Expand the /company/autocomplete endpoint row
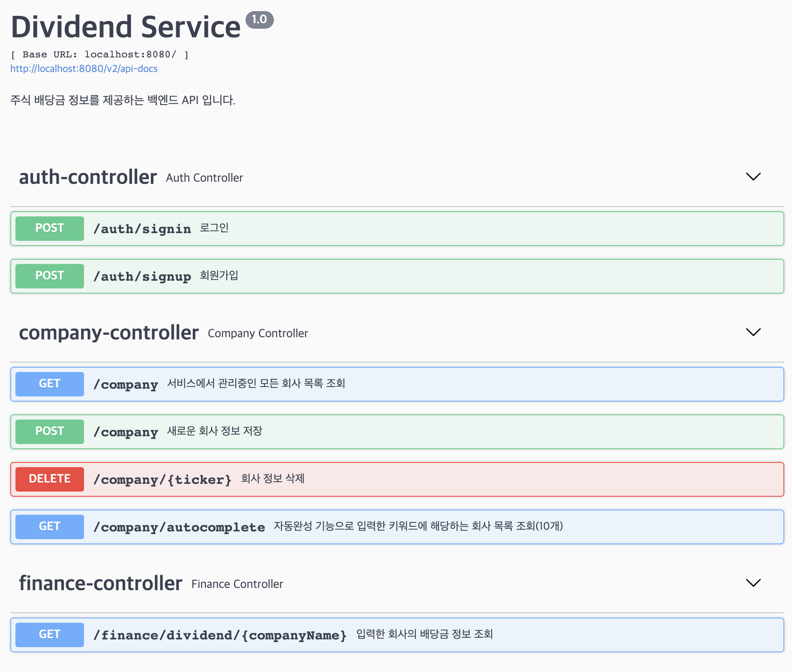This screenshot has height=672, width=792. click(386, 527)
